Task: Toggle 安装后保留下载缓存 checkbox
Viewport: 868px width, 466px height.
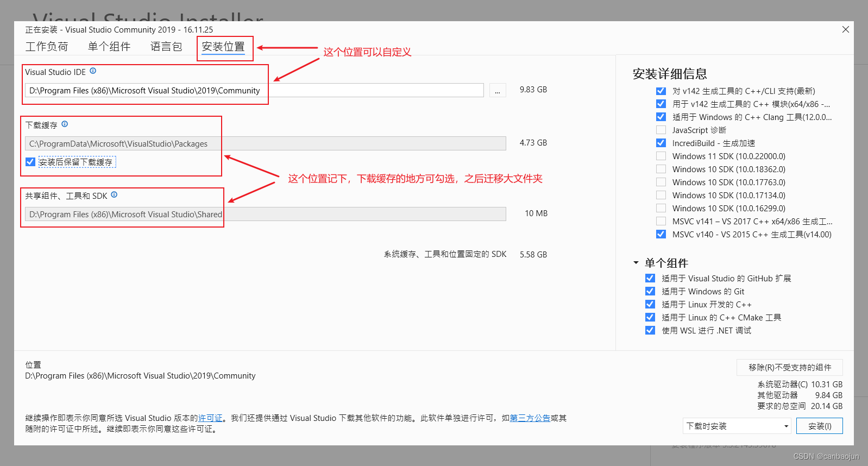Action: coord(30,162)
